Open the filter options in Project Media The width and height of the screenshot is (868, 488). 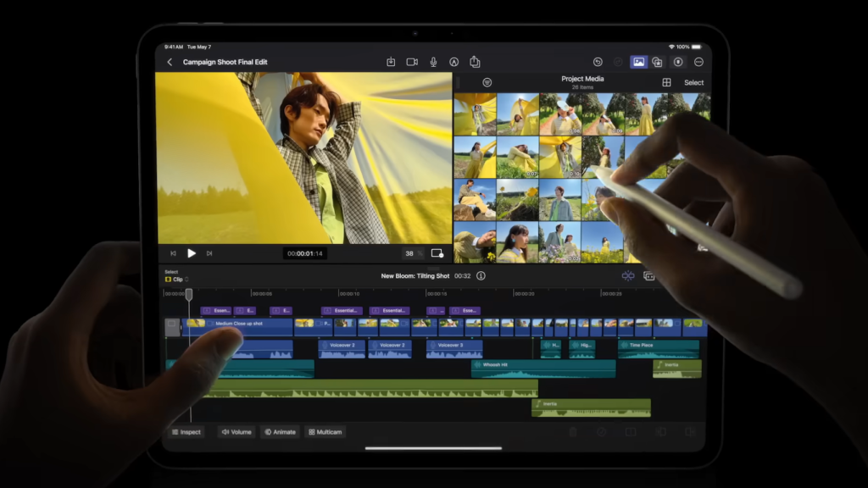click(487, 81)
